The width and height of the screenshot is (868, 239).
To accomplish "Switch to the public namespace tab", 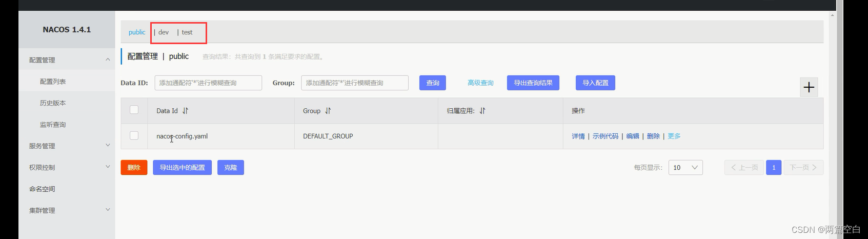I will (137, 32).
